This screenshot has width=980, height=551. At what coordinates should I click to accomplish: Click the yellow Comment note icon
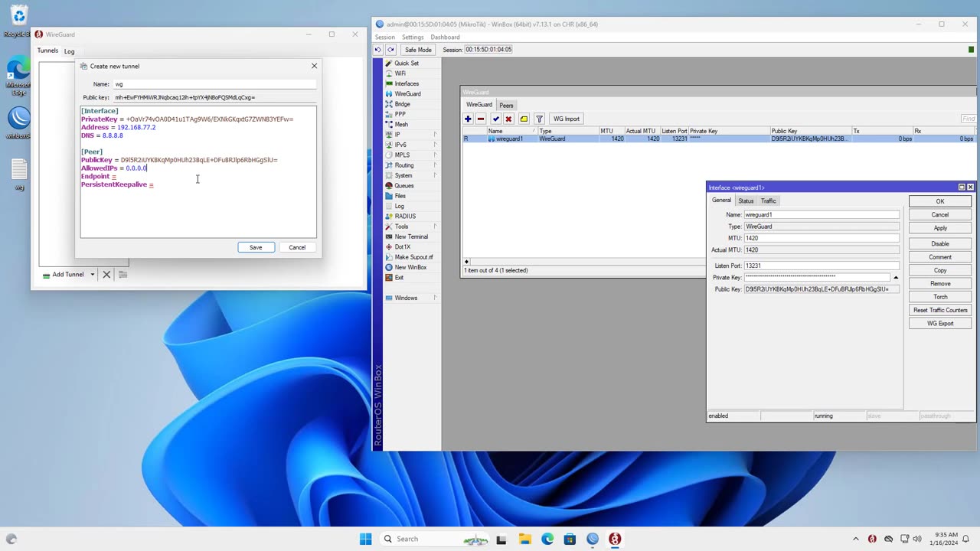tap(524, 119)
